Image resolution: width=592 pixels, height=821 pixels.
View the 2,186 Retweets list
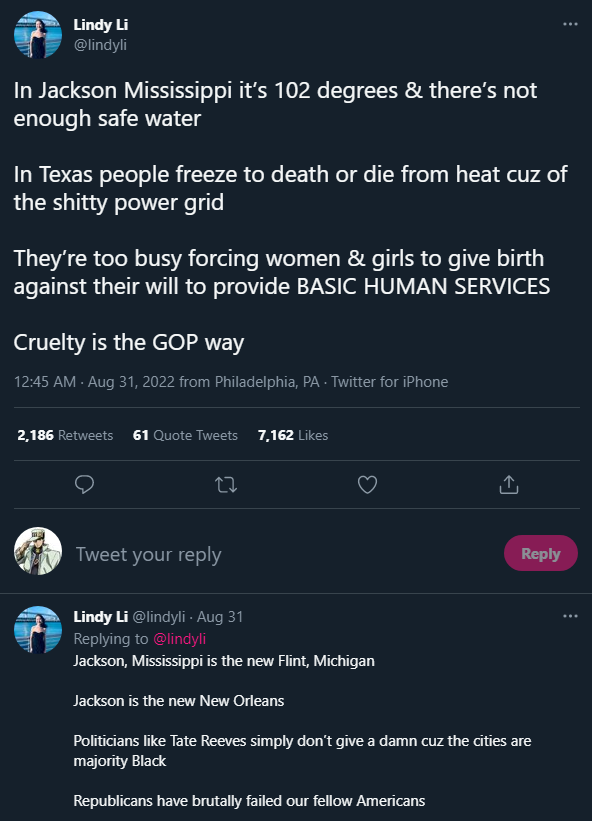[65, 435]
